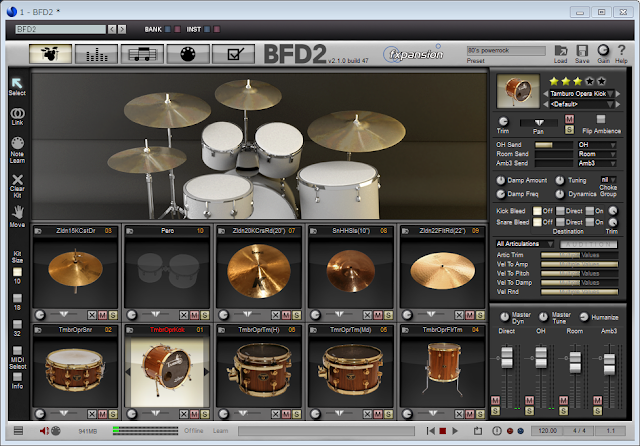Click the Load preset folder icon
The image size is (640, 446).
coord(560,51)
